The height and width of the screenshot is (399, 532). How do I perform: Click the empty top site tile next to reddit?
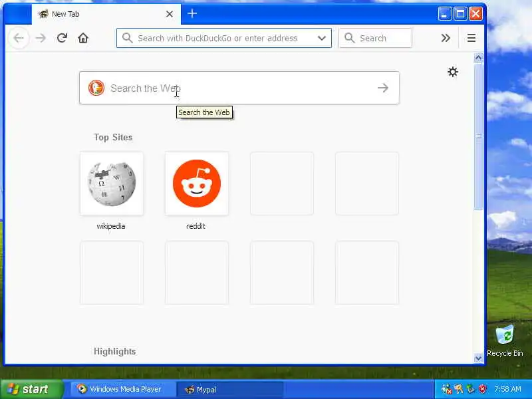tap(282, 184)
